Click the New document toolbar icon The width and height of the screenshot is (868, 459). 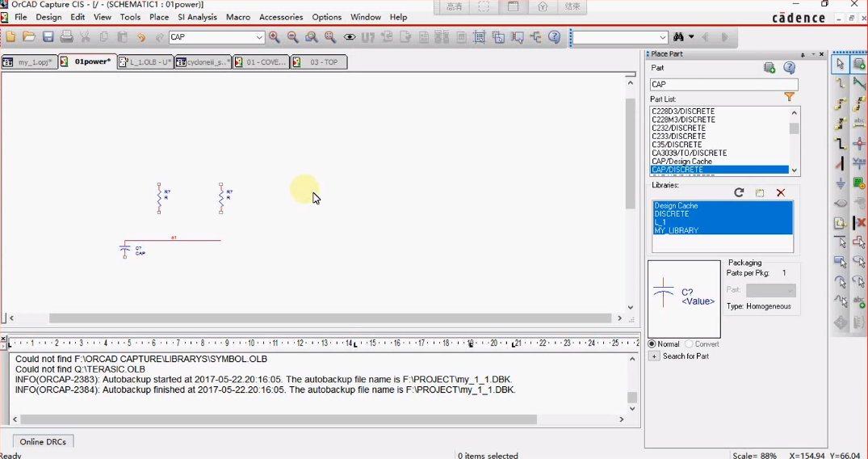[10, 37]
